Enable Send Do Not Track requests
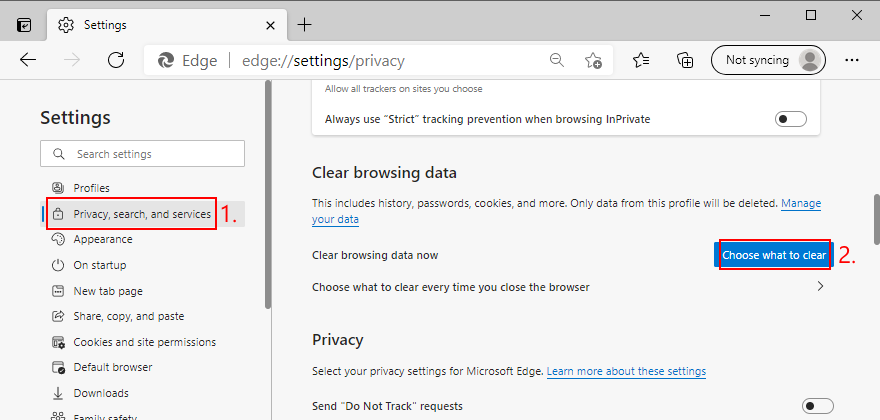 [x=817, y=405]
